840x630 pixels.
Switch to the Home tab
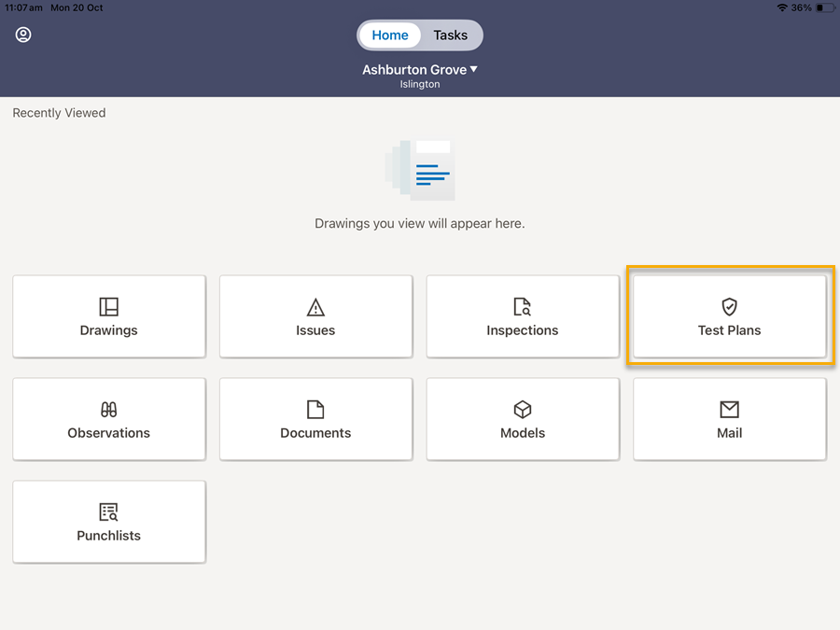(x=390, y=35)
